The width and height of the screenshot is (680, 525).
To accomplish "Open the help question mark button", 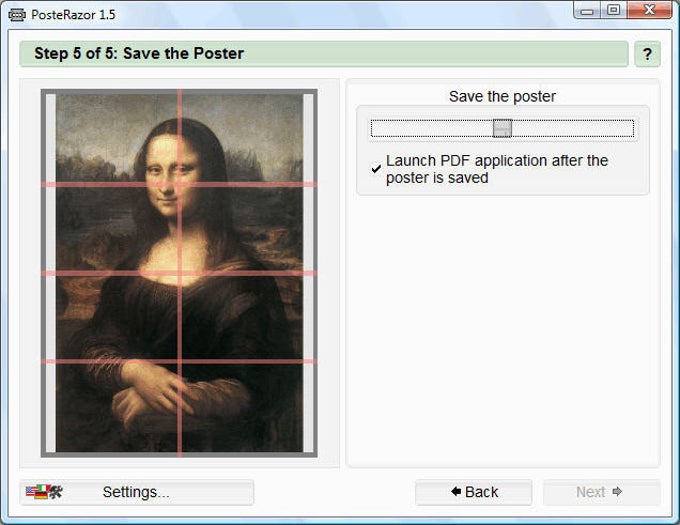I will pos(647,54).
